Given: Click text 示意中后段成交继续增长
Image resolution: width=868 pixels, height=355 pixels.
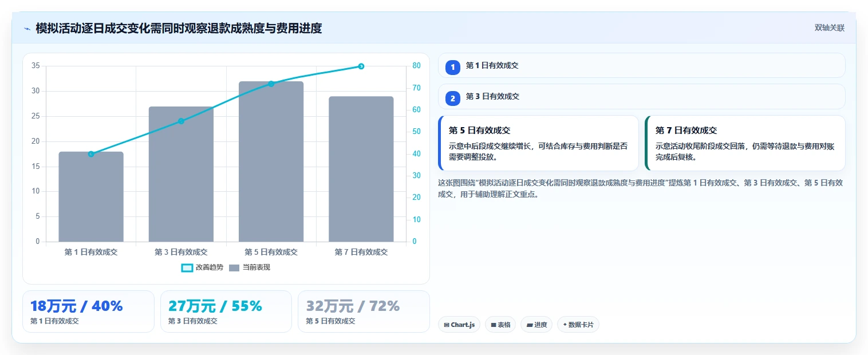Looking at the screenshot, I should [491, 146].
